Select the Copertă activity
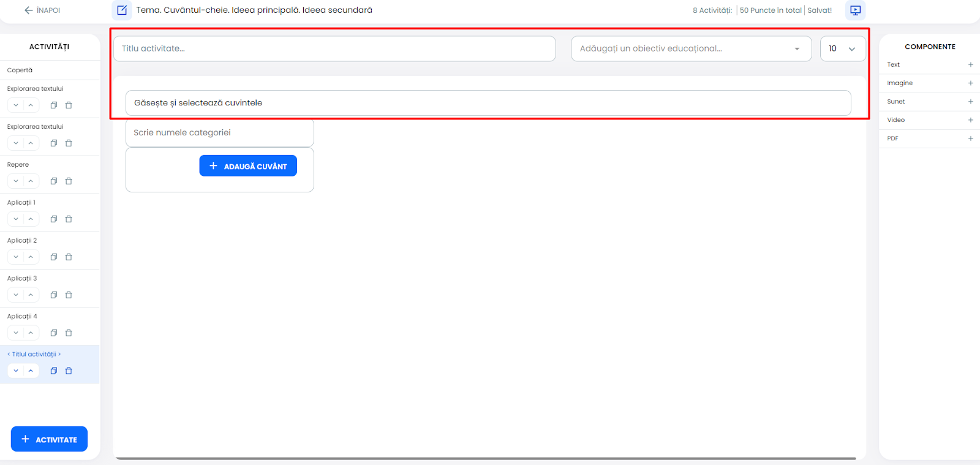The image size is (980, 465). [20, 70]
